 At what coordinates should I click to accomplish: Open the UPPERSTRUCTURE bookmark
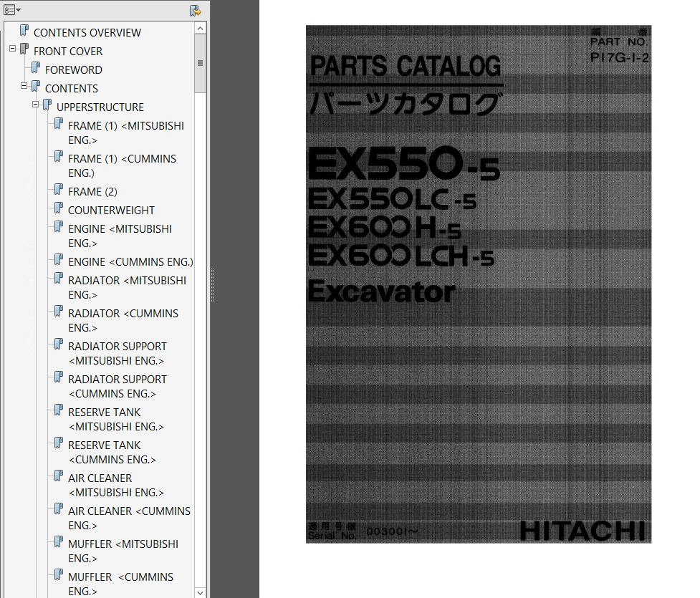point(100,107)
